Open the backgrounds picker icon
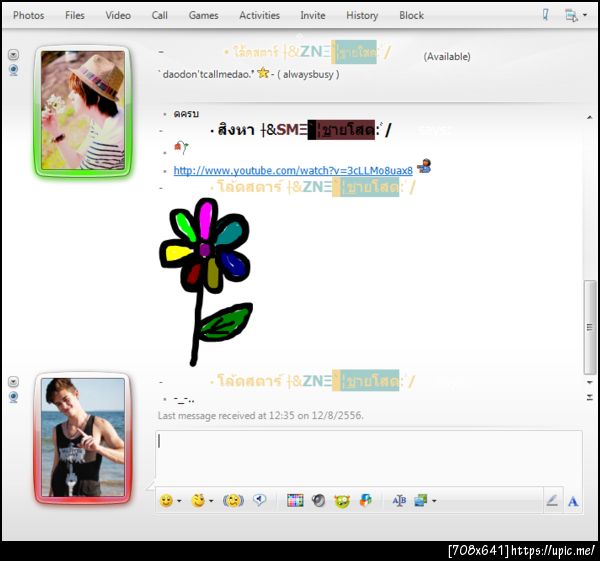 (295, 501)
